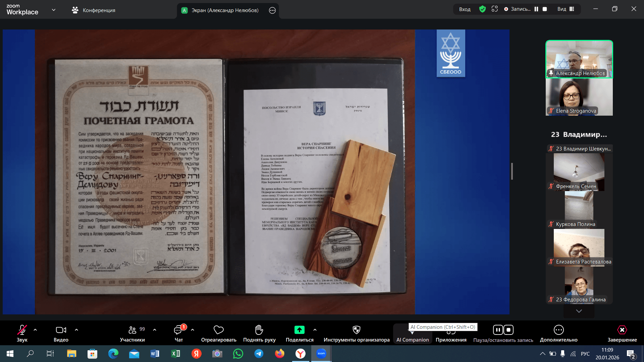Screen dimensions: 644x362
Task: Unmute microphone with the Звук button
Action: [22, 333]
